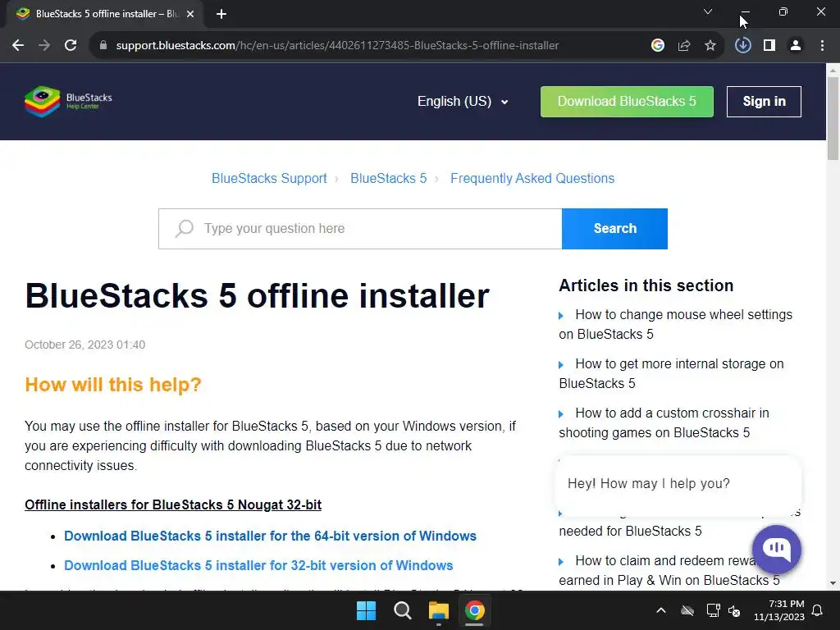Download installer for 32-bit version of Windows
840x630 pixels.
click(258, 566)
